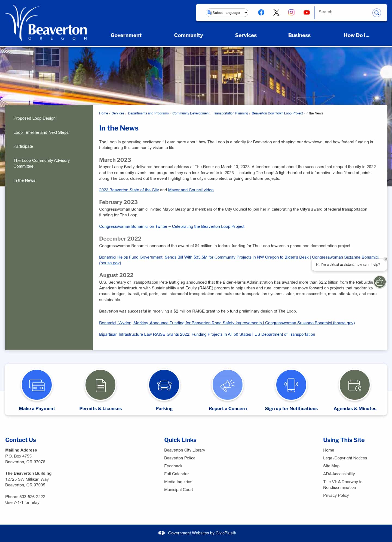This screenshot has height=542, width=392.
Task: Click the CivicPlus logo in footer
Action: tap(162, 533)
